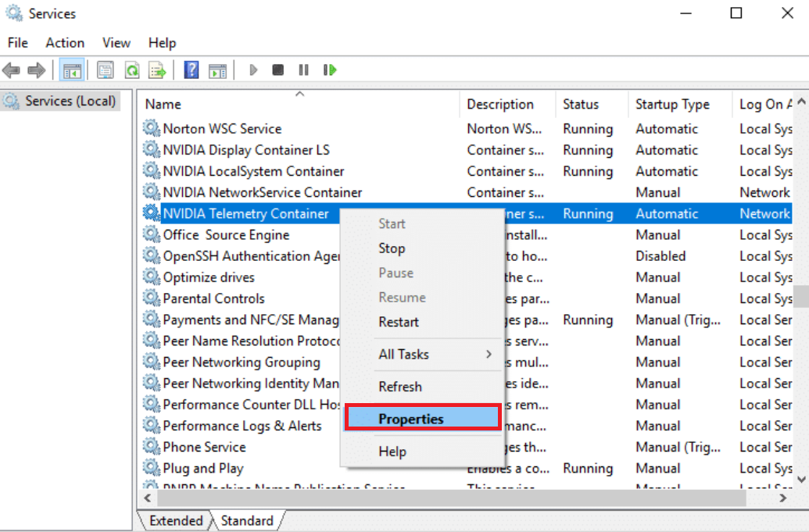Click Disabled startup type cell
This screenshot has width=809, height=532.
[x=660, y=256]
